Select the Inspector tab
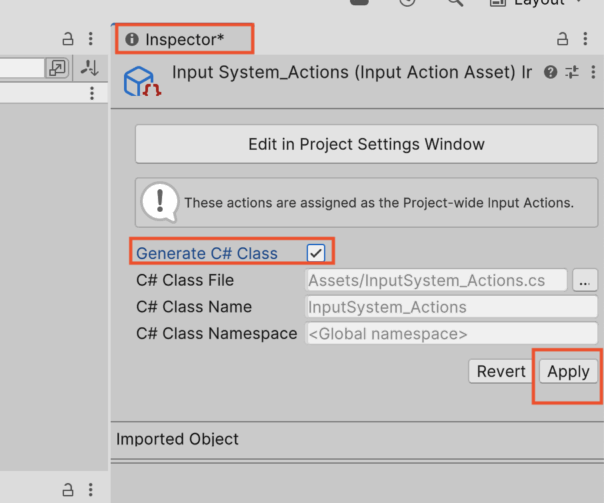Image resolution: width=604 pixels, height=503 pixels. (x=174, y=39)
